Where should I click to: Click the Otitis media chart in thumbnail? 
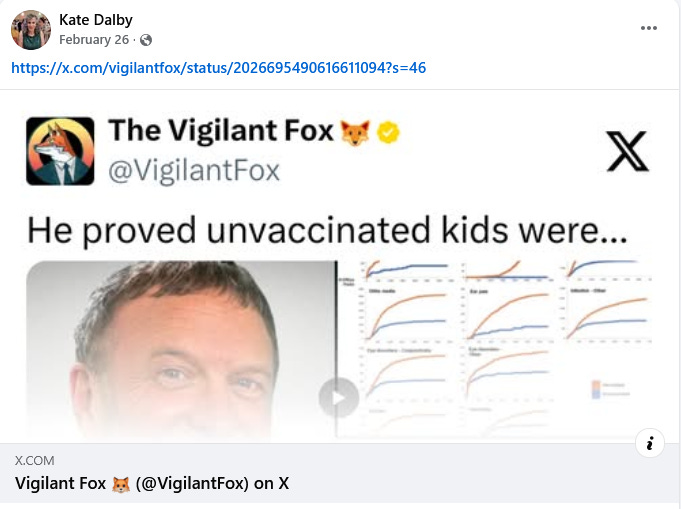(405, 314)
